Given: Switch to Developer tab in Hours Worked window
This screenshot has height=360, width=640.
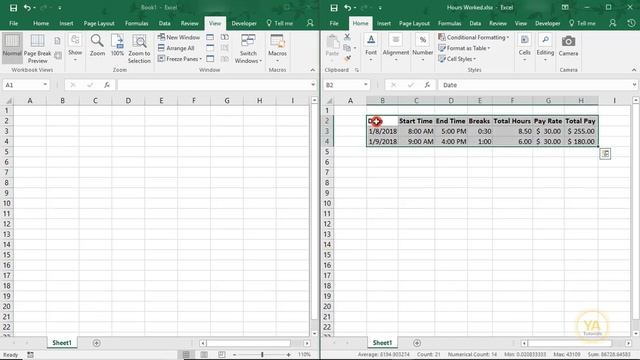Looking at the screenshot, I should (x=548, y=23).
